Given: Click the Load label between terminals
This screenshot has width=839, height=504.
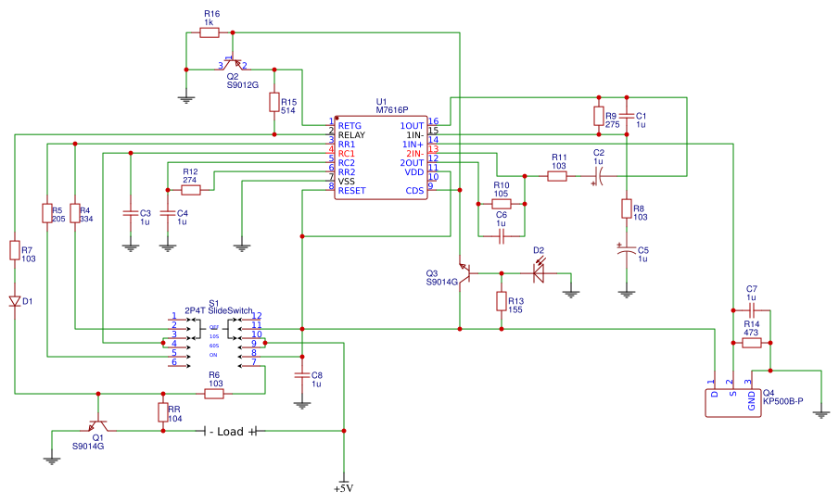Looking at the screenshot, I should tap(230, 432).
